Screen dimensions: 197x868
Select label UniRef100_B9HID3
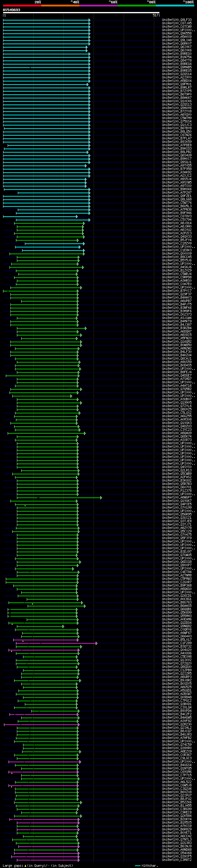pos(177,149)
